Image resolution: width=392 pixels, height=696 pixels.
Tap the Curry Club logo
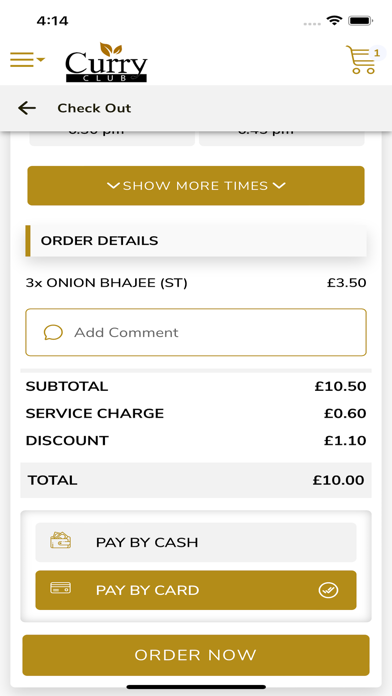(x=106, y=62)
